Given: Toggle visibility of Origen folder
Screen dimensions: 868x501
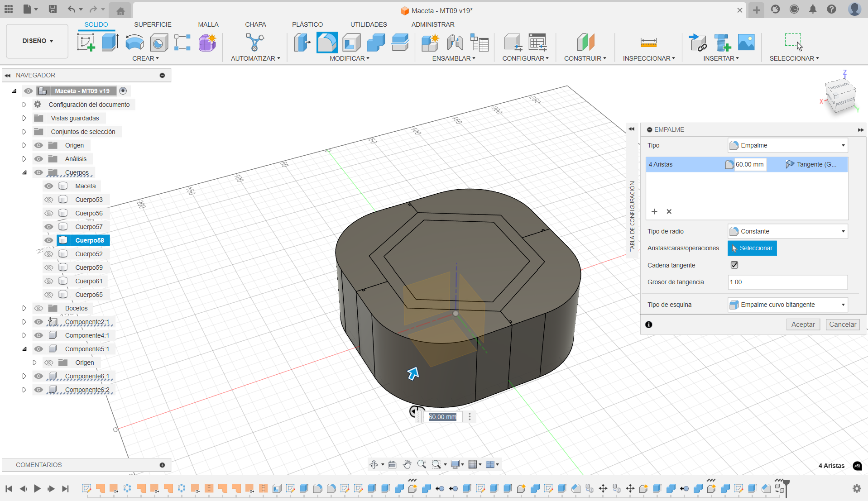Looking at the screenshot, I should (38, 145).
